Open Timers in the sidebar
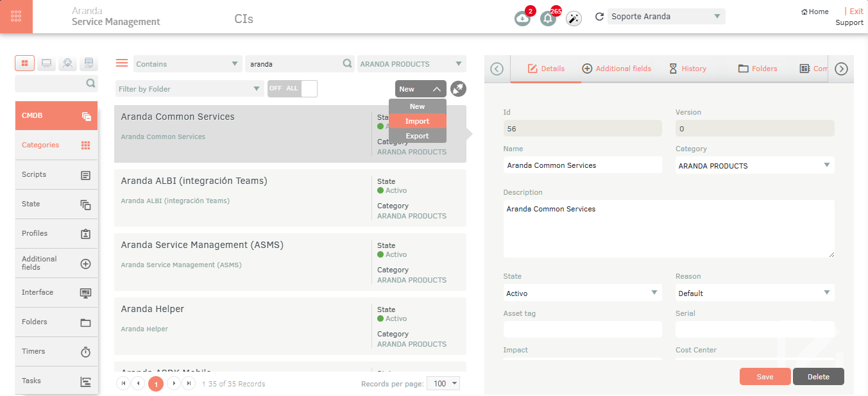 click(56, 351)
